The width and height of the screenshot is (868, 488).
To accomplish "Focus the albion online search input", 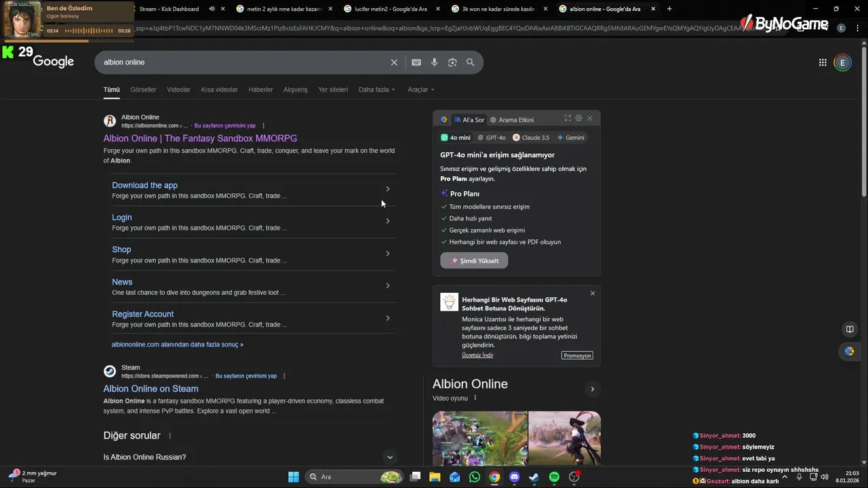I will (x=244, y=62).
